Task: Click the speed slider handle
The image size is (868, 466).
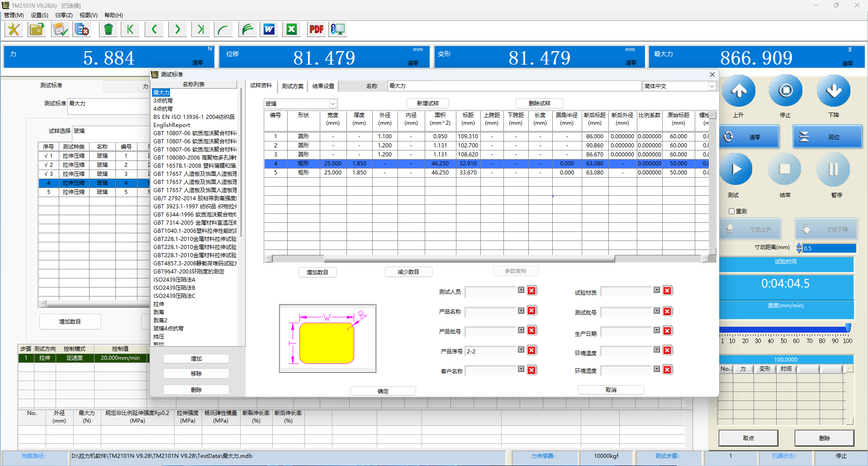Action: (x=848, y=328)
